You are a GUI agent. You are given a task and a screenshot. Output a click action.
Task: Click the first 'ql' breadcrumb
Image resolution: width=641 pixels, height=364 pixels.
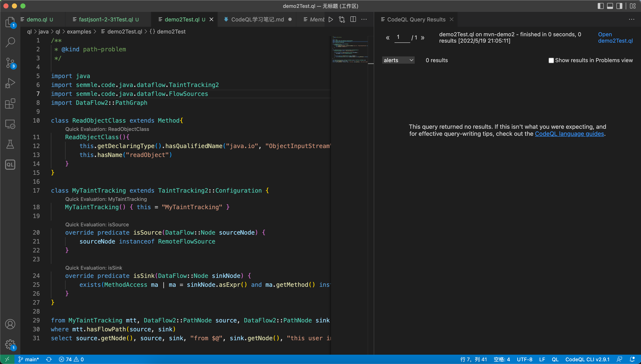click(29, 31)
